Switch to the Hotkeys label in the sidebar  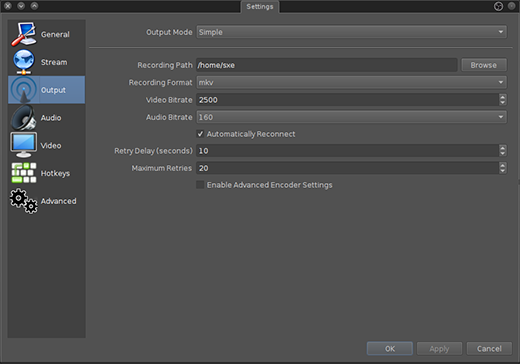click(x=55, y=173)
